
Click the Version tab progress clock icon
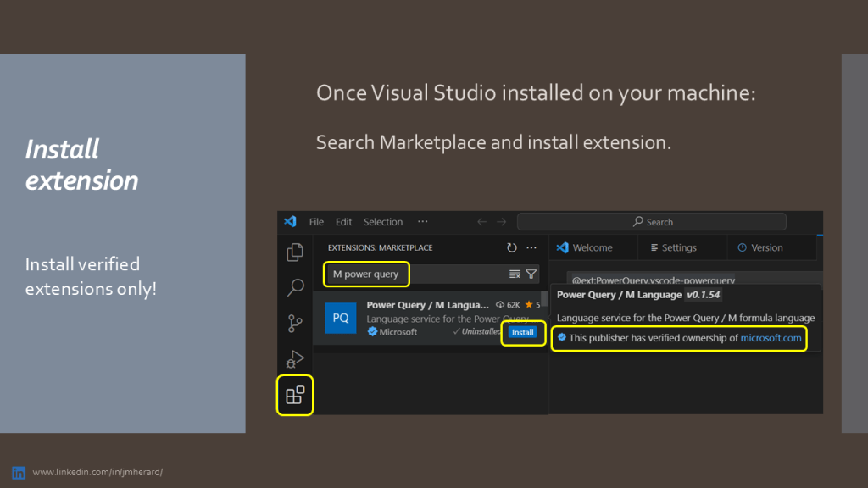click(x=742, y=247)
